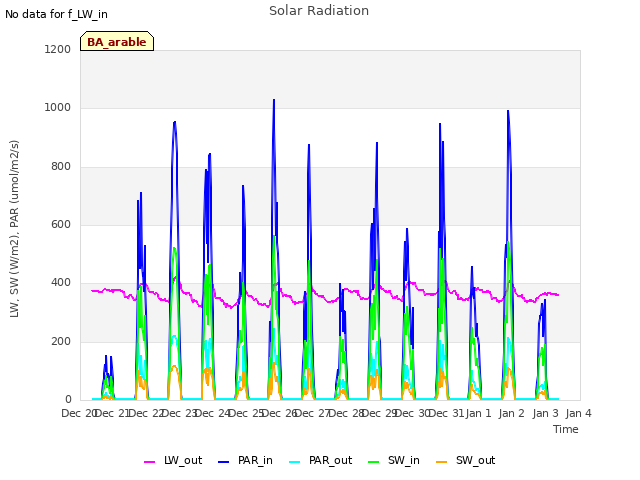Click the Dec 26 x-axis label
640x480 pixels.
point(280,413)
